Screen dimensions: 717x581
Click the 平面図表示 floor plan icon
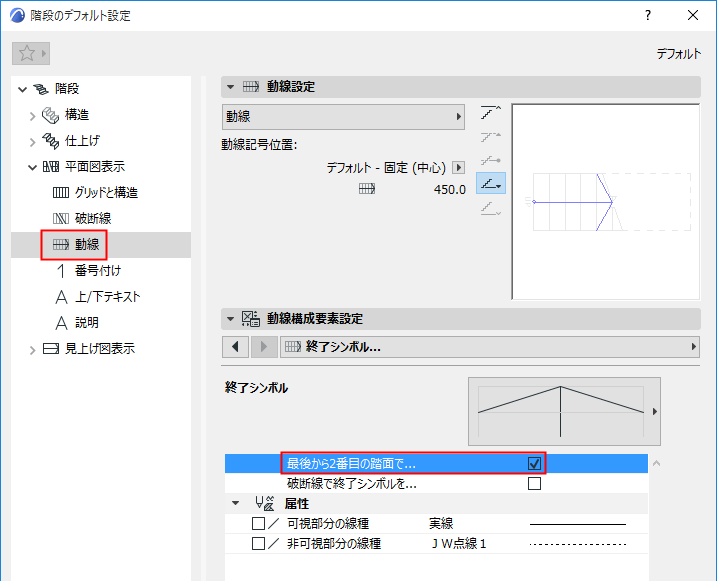click(51, 167)
